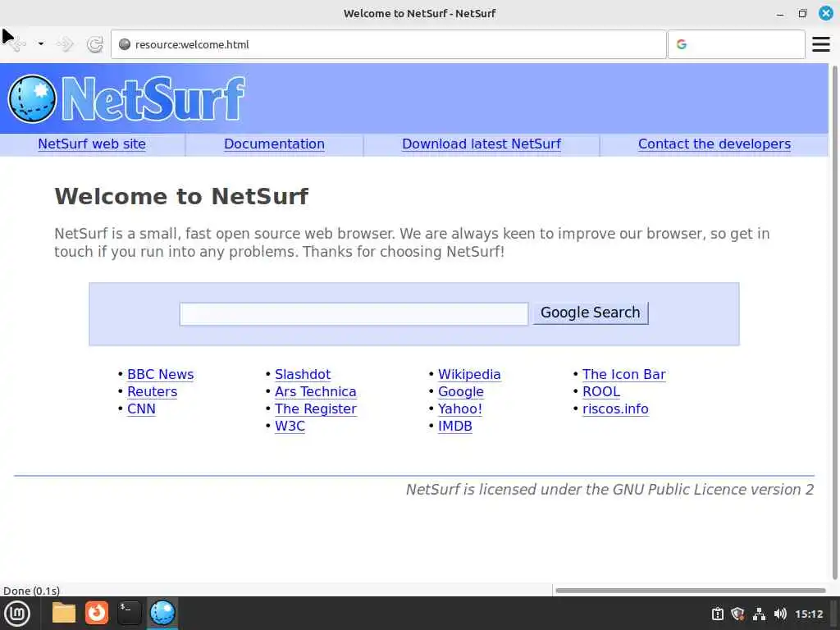The height and width of the screenshot is (630, 840).
Task: Maximize the NetSurf window
Action: [802, 13]
